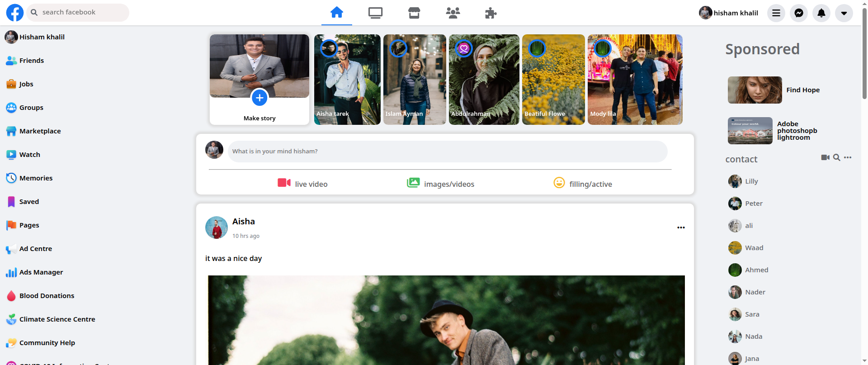Click the page vertical scrollbar
The width and height of the screenshot is (868, 365).
tap(864, 54)
